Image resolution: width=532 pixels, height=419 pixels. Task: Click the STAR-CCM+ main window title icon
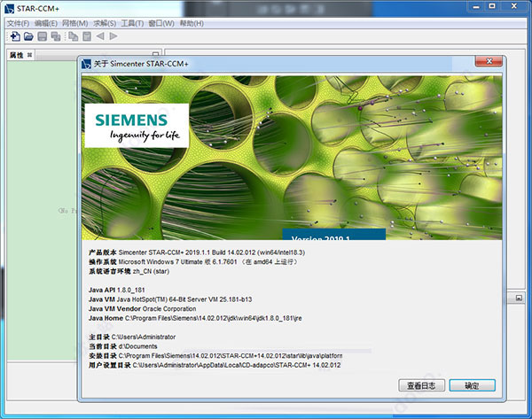point(10,9)
